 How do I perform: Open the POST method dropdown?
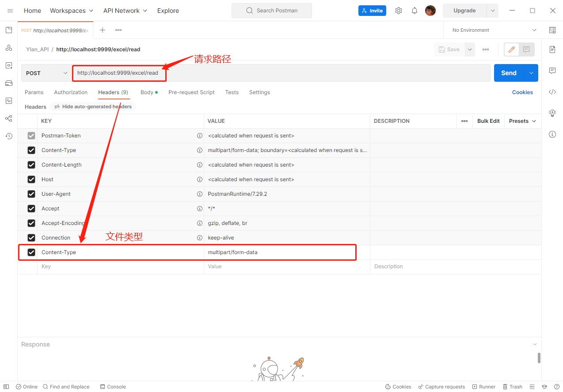(46, 73)
